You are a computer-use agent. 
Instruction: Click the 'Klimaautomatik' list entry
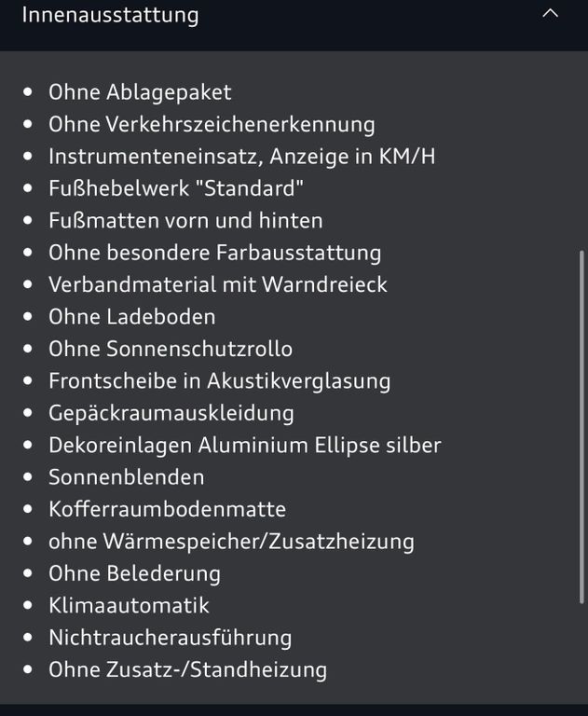click(x=129, y=605)
